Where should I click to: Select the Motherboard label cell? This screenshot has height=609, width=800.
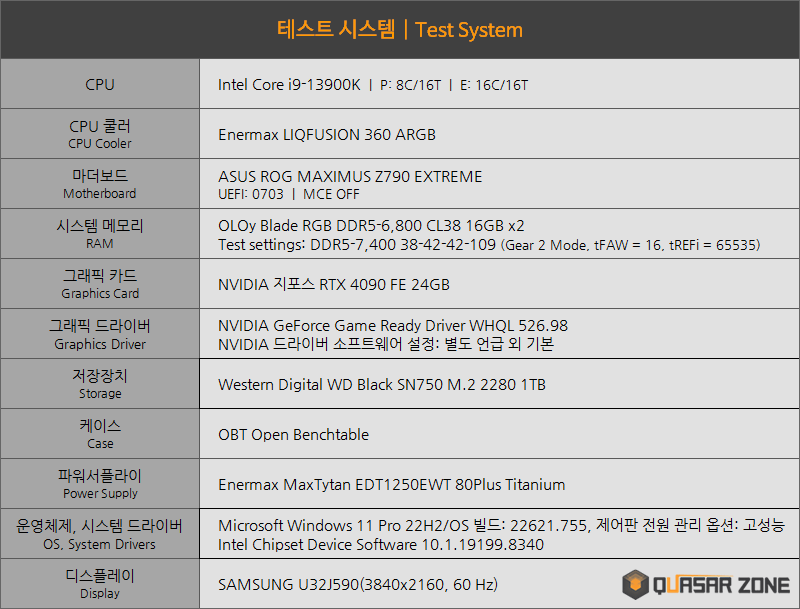100,184
